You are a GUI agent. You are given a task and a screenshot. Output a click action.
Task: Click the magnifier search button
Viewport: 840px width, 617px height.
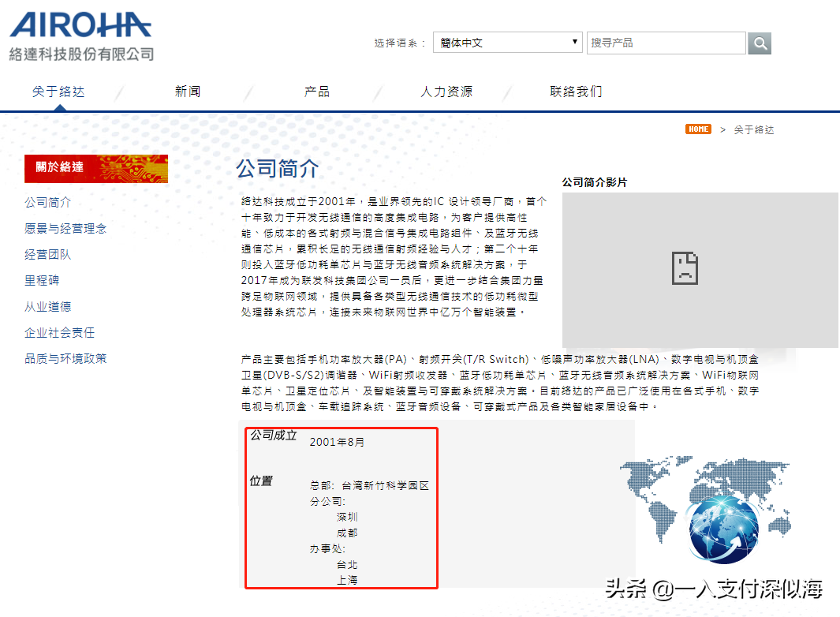[760, 43]
